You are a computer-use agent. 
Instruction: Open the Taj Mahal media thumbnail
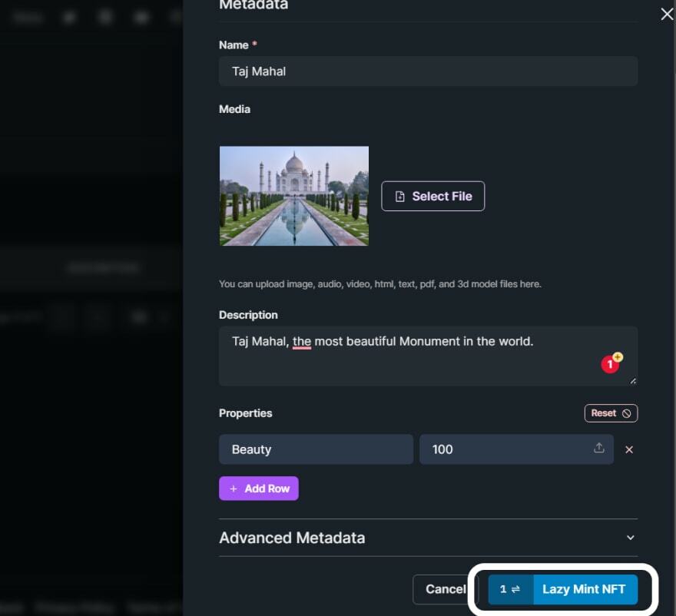click(293, 196)
